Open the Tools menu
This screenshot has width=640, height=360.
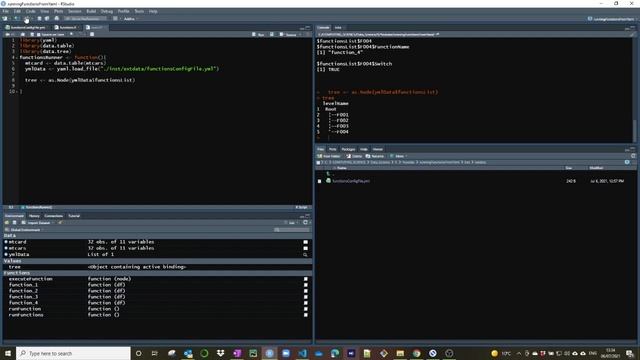tap(139, 11)
